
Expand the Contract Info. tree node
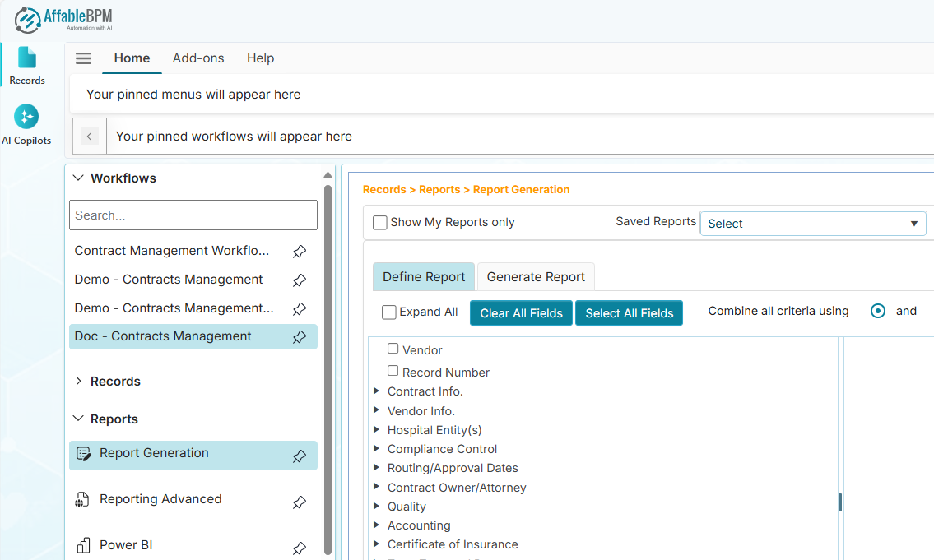pyautogui.click(x=377, y=391)
